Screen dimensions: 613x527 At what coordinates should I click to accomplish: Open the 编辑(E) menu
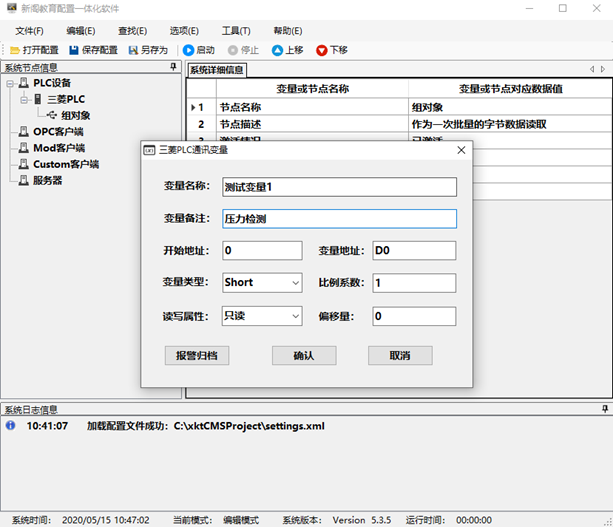(81, 31)
